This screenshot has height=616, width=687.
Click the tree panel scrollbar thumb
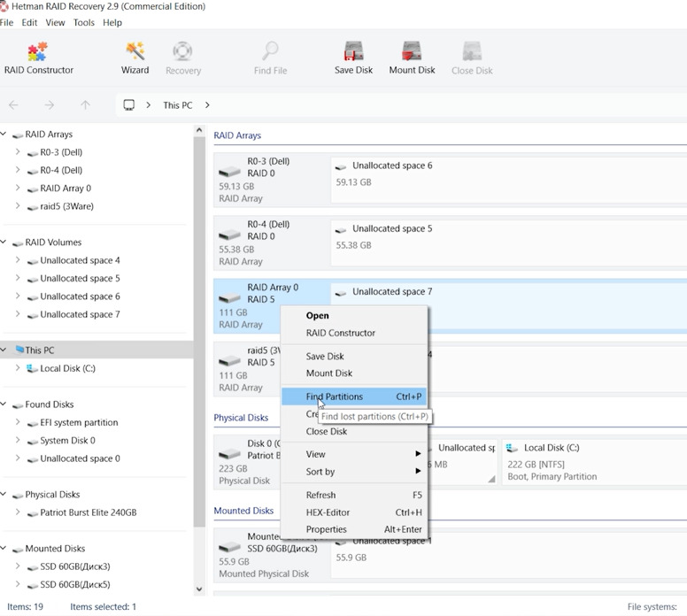(199, 332)
